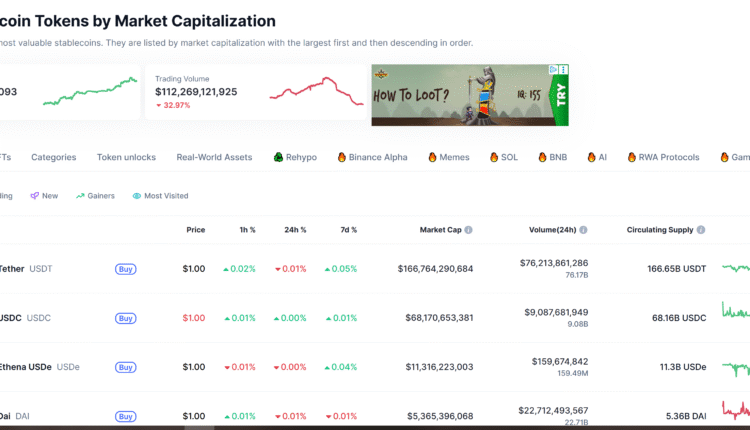This screenshot has width=750, height=430.
Task: Open the Ethena USDe coin page link
Action: 27,367
